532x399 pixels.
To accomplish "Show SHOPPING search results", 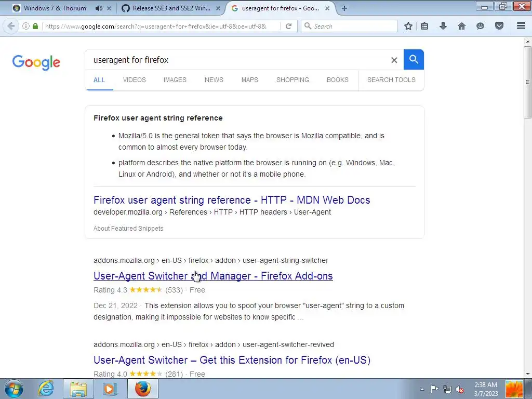I will pyautogui.click(x=292, y=79).
